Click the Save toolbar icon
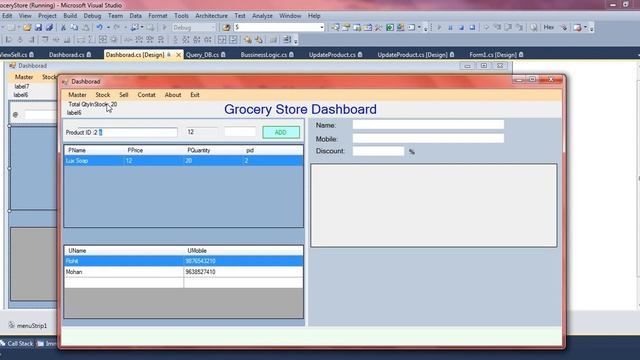This screenshot has width=640, height=360. coord(38,27)
